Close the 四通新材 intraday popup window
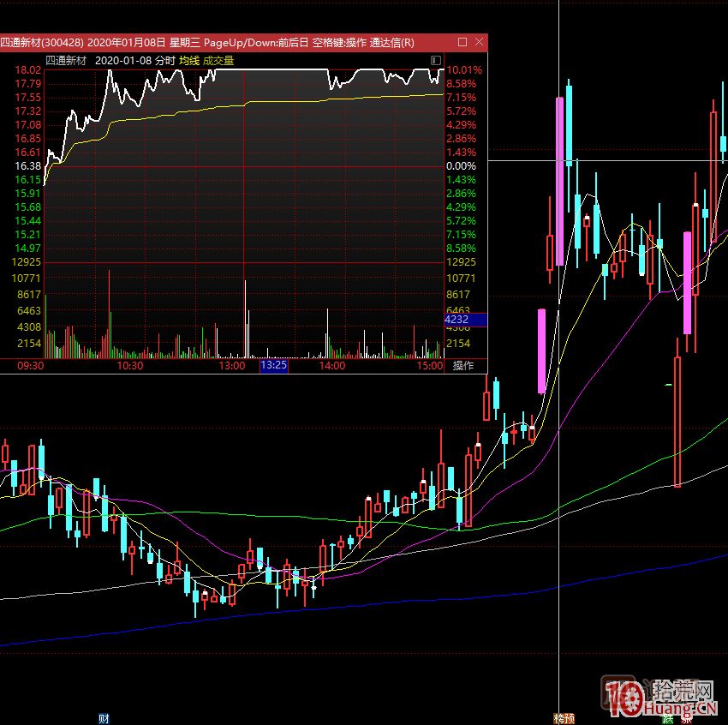 (x=479, y=42)
